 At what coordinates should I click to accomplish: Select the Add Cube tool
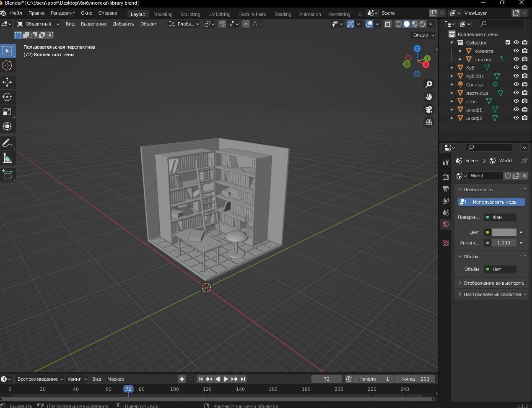[x=8, y=174]
